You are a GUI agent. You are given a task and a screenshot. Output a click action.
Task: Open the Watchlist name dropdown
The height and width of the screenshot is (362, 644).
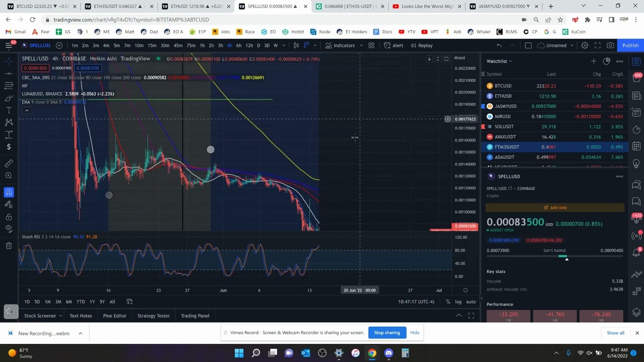(499, 61)
